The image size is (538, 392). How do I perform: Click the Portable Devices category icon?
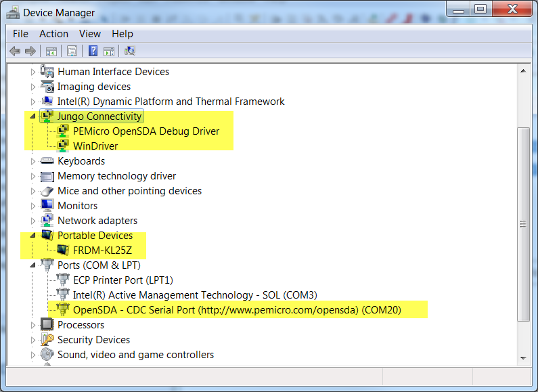tap(47, 235)
